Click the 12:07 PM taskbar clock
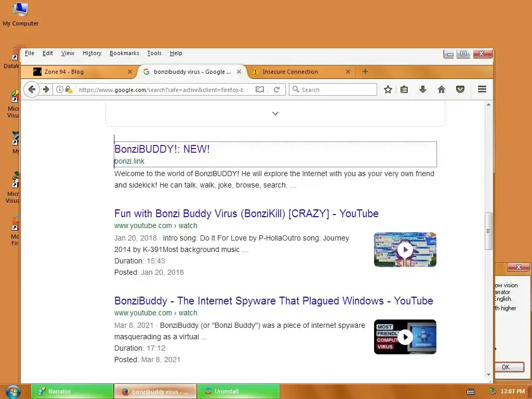The height and width of the screenshot is (399, 532). [x=513, y=391]
